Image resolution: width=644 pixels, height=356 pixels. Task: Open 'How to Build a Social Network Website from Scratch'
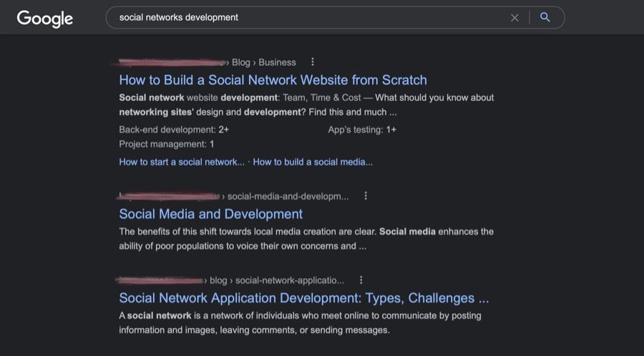click(273, 80)
